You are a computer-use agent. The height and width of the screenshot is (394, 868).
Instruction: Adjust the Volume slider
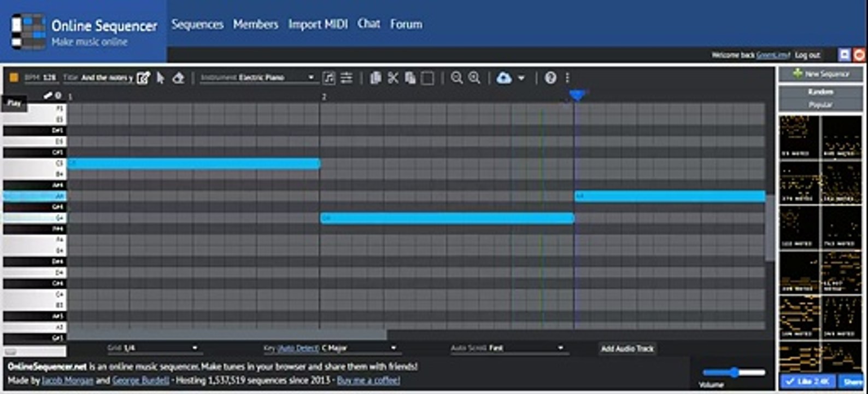[x=734, y=373]
